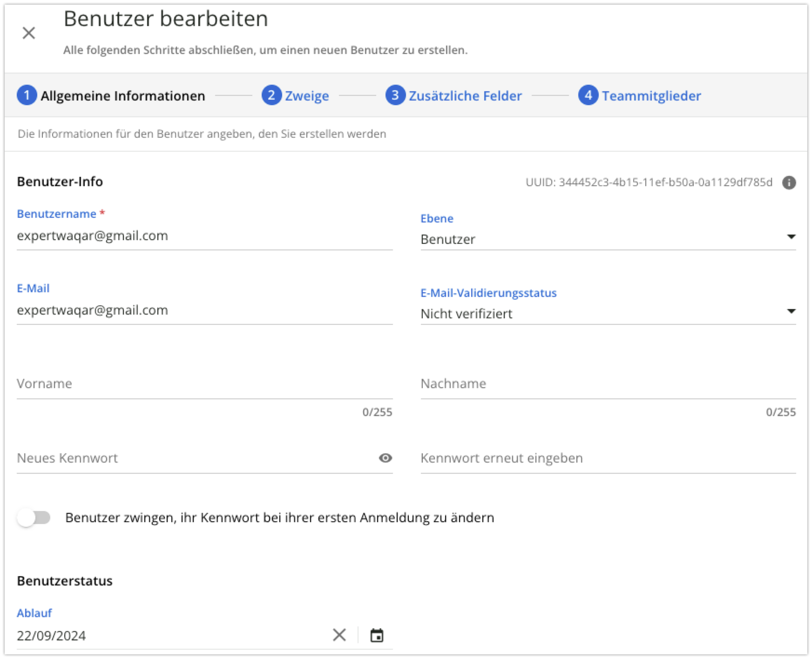Switch to the Zweige step
812x659 pixels.
(307, 96)
